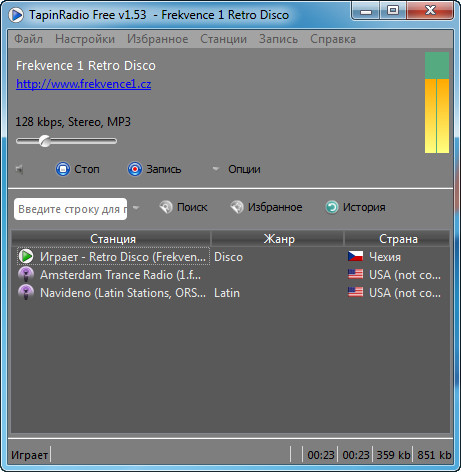Click the audio level meter
Screen dimensions: 461x472
tap(437, 103)
